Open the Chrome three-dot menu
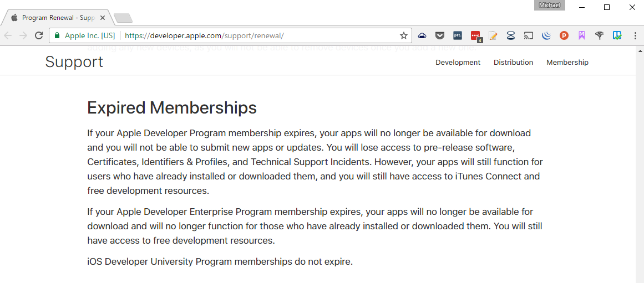Screen dimensions: 644x283 [635, 35]
